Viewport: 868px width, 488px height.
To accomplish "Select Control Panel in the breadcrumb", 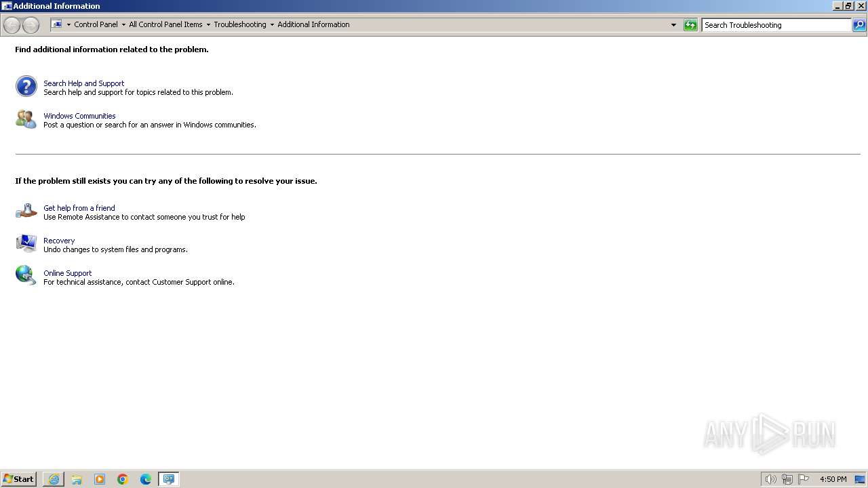I will (96, 24).
